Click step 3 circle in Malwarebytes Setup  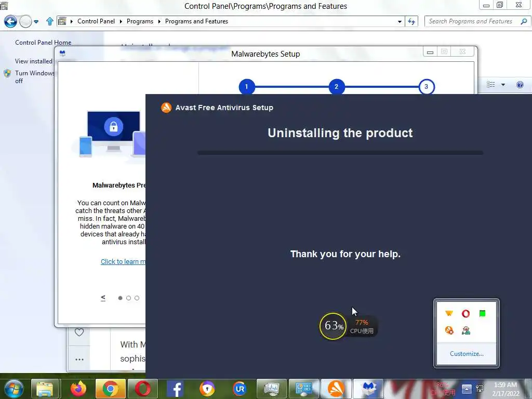click(426, 87)
